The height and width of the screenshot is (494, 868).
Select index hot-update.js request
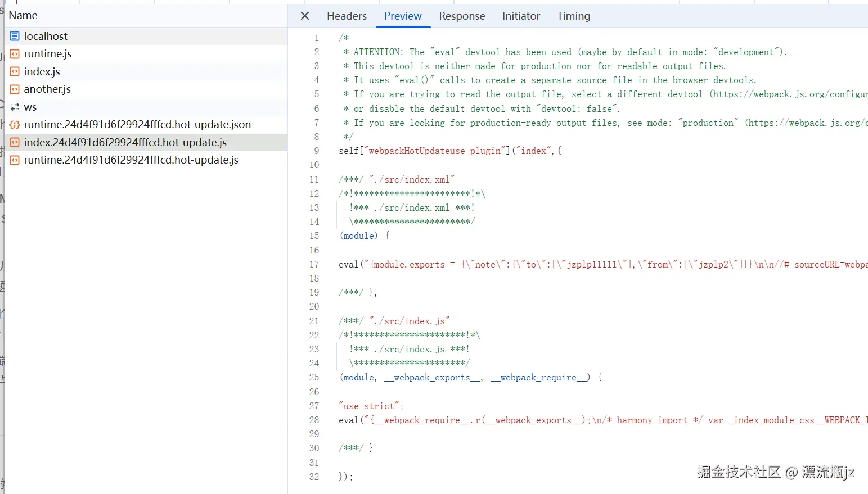146,142
